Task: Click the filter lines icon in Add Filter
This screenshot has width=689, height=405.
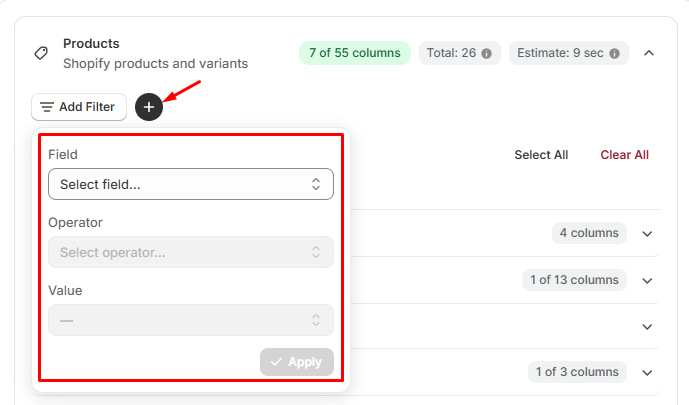Action: [47, 107]
